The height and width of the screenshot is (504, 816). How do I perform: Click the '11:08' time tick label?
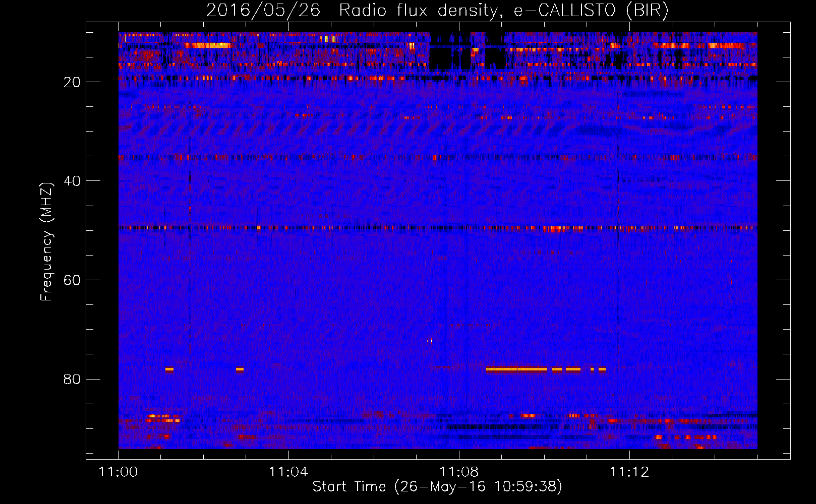pyautogui.click(x=459, y=472)
